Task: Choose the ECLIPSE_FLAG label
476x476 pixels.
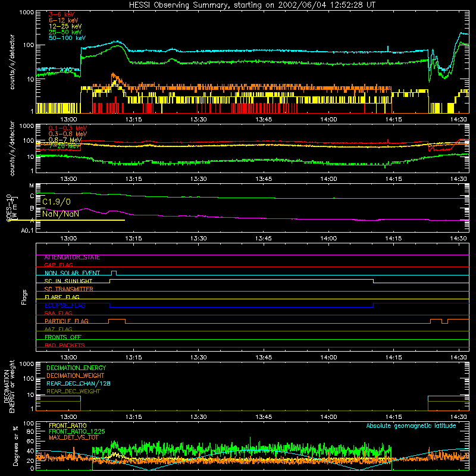Action: 65,305
